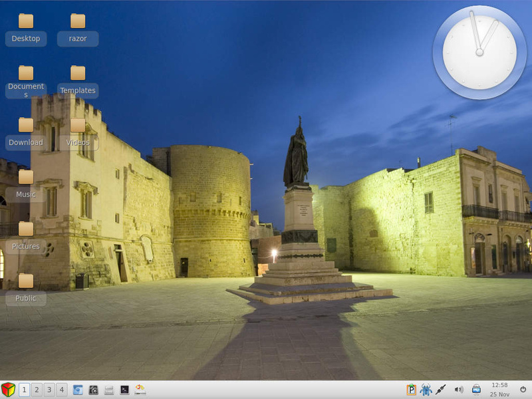
Task: Click the analog clock desktop widget
Action: (479, 52)
